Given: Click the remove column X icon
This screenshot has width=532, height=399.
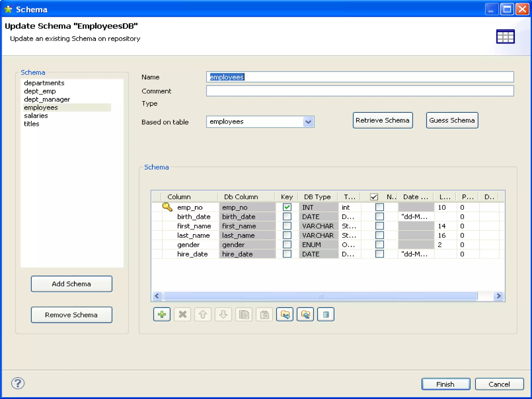Looking at the screenshot, I should (182, 315).
